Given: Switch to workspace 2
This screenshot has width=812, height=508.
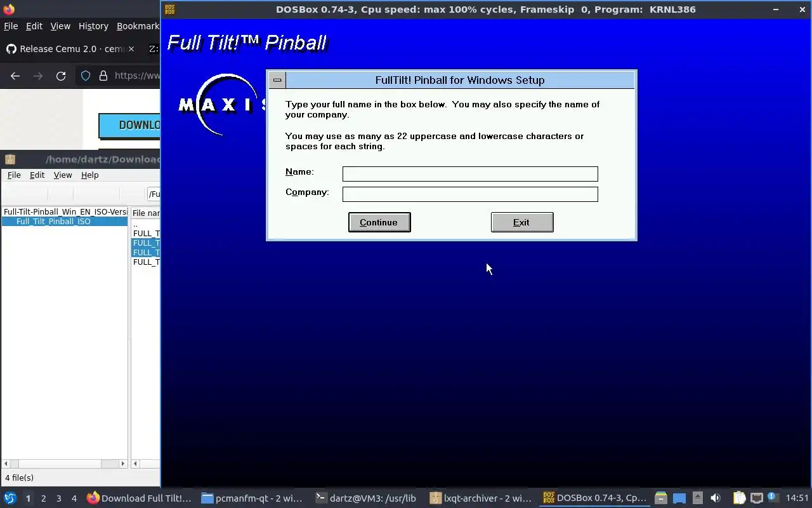Looking at the screenshot, I should [43, 498].
